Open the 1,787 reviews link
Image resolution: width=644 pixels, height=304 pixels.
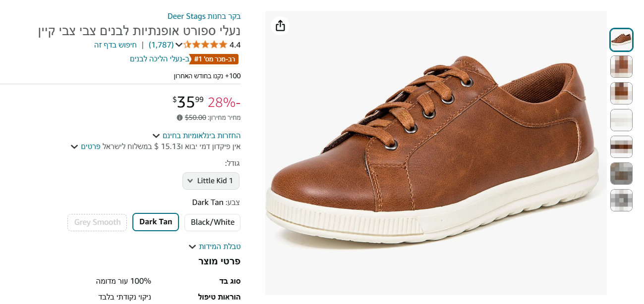(x=161, y=45)
